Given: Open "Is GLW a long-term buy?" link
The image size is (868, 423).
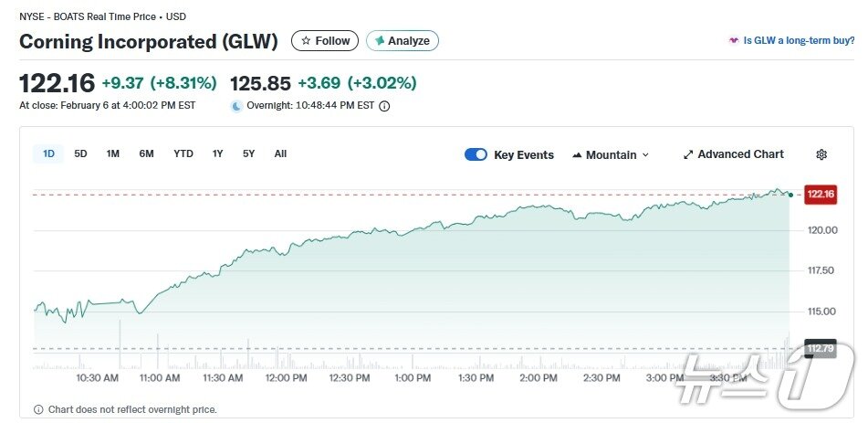Looking at the screenshot, I should [x=799, y=41].
